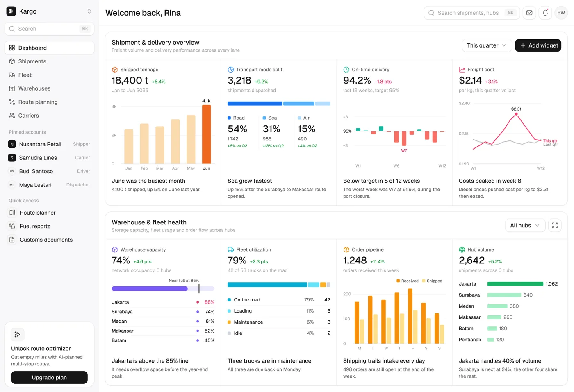Click the Customs documents file icon
Image resolution: width=574 pixels, height=392 pixels.
pyautogui.click(x=12, y=240)
